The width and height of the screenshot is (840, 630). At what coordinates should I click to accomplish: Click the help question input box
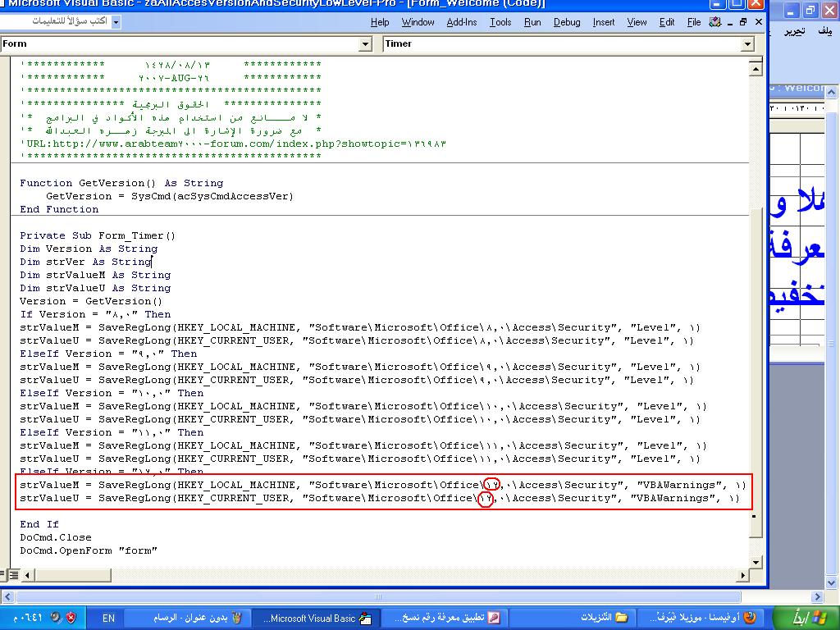pos(57,21)
